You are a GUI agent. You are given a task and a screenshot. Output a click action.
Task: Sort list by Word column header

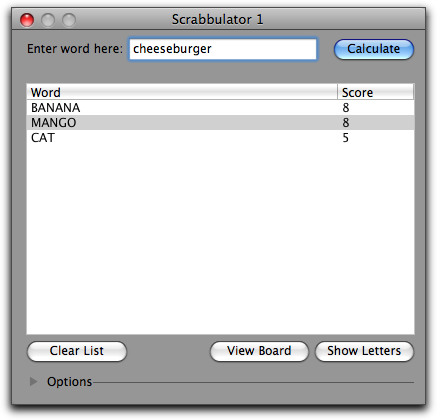coord(182,92)
